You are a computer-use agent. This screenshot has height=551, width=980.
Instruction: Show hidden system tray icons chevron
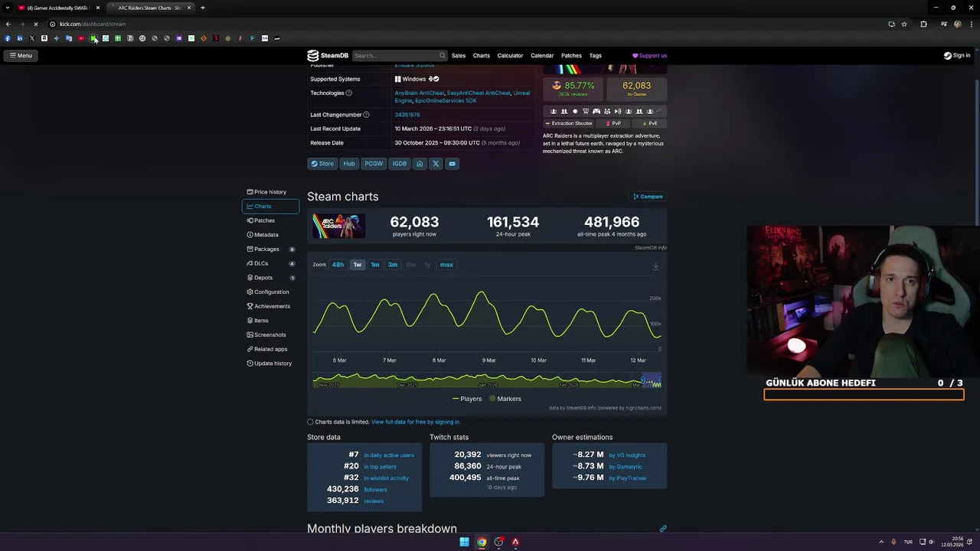pos(880,542)
